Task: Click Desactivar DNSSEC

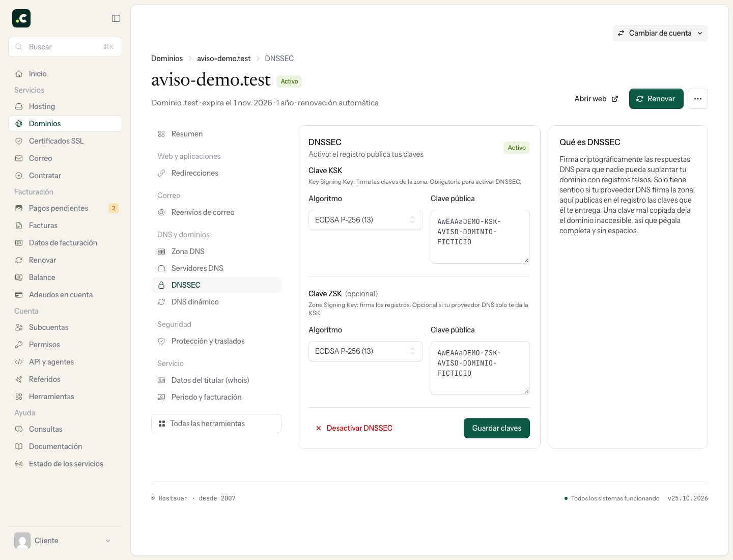Action: [x=354, y=428]
